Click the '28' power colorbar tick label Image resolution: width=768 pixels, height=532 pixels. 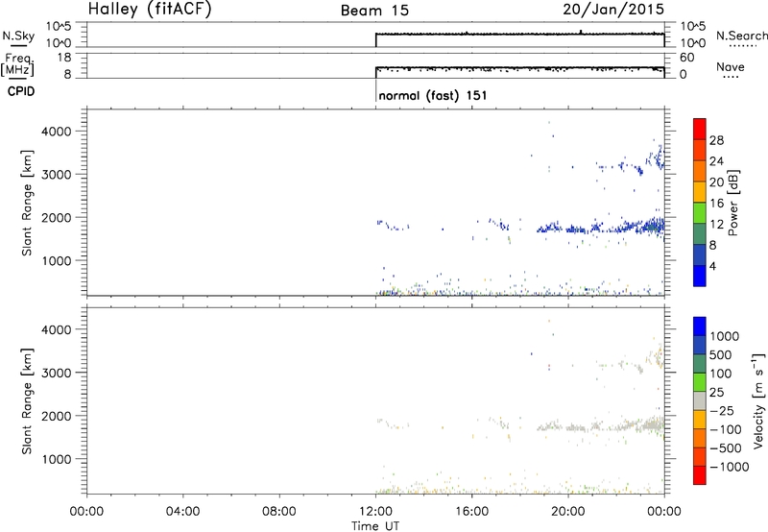716,140
